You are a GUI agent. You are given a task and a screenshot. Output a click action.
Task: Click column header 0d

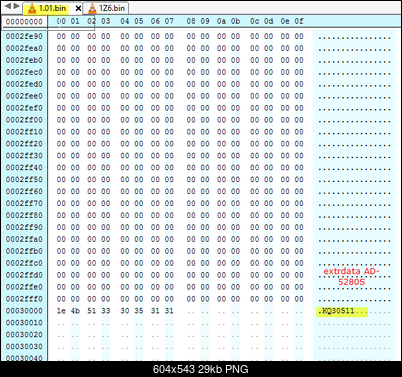(x=268, y=21)
